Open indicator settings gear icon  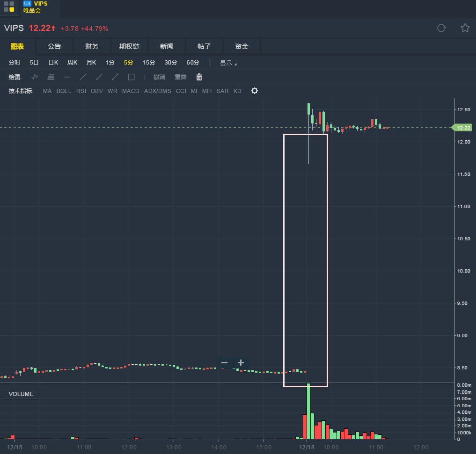pyautogui.click(x=255, y=91)
